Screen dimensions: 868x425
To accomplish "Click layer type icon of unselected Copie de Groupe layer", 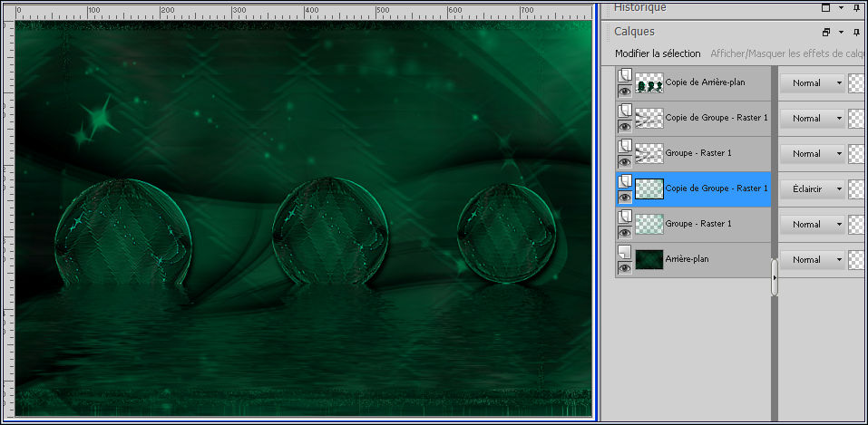I will (625, 111).
